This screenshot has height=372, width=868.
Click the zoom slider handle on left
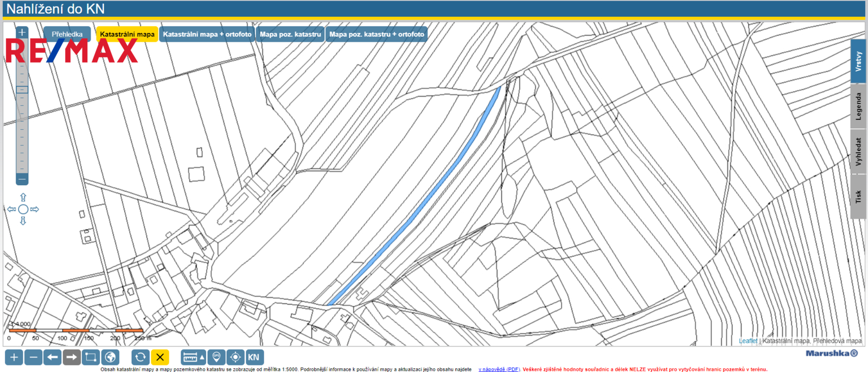coord(22,90)
